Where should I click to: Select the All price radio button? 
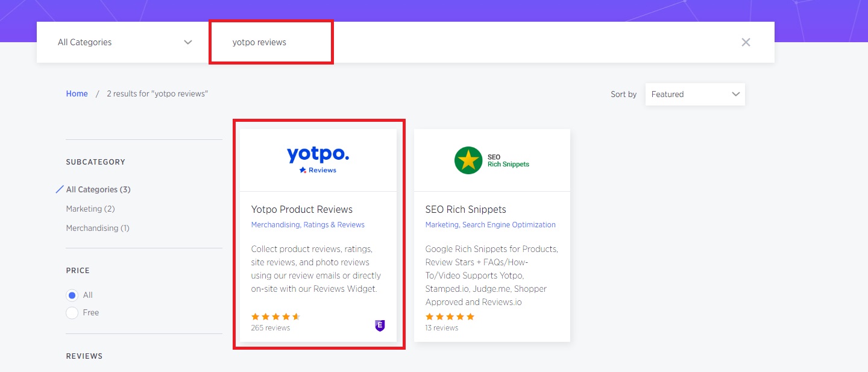tap(72, 295)
